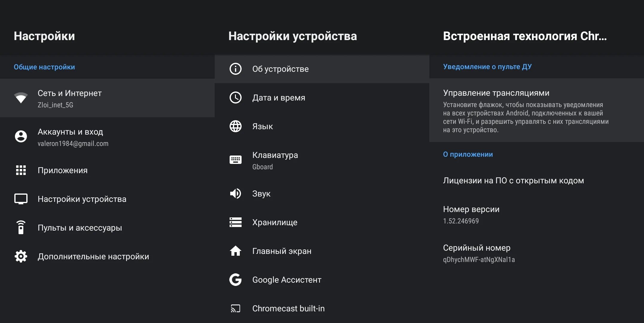This screenshot has height=323, width=644.
Task: Open Лицензии на ПО с открытым кодом
Action: coord(537,180)
